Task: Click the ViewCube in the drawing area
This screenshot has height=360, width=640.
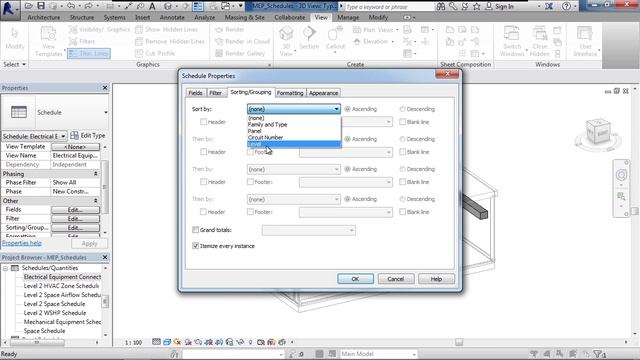Action: click(x=598, y=131)
